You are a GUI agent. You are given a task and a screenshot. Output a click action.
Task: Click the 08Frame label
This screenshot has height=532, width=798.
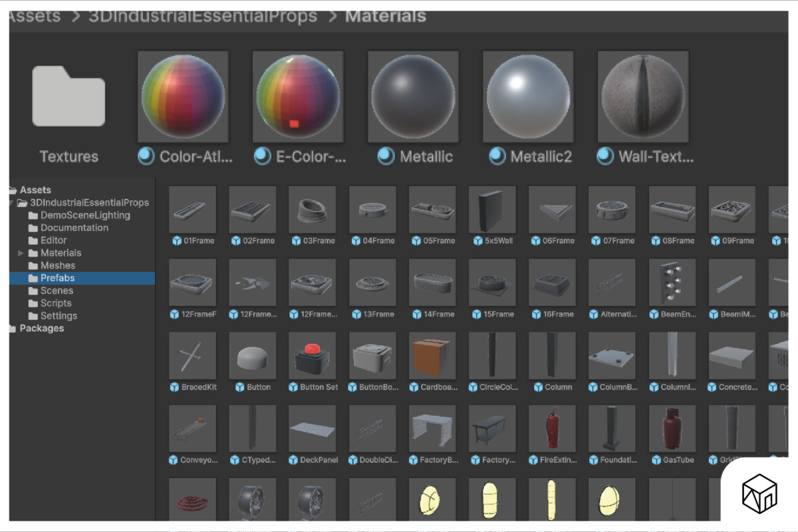click(678, 241)
